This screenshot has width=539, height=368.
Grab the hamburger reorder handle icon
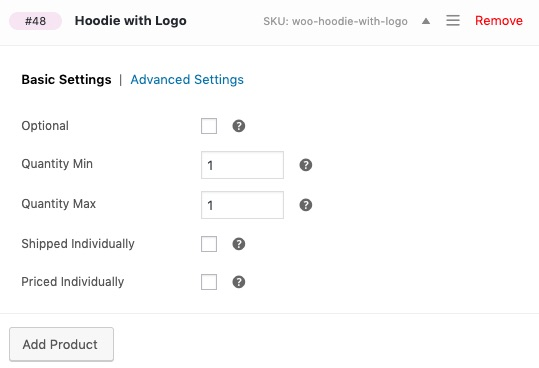[453, 21]
